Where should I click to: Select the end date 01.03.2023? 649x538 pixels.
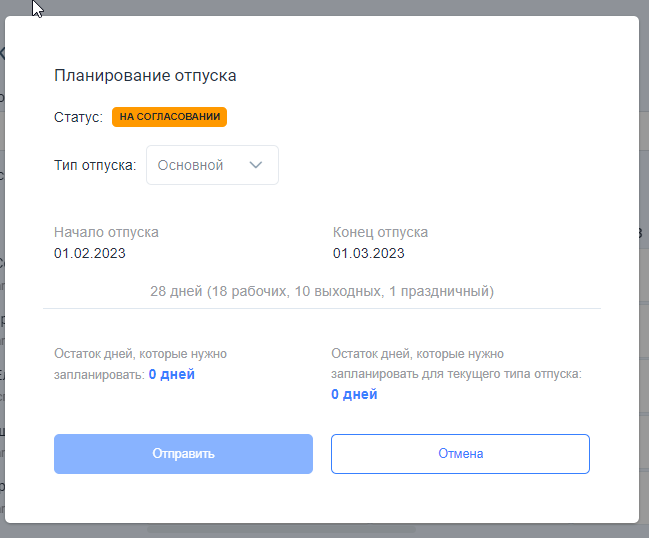point(368,253)
